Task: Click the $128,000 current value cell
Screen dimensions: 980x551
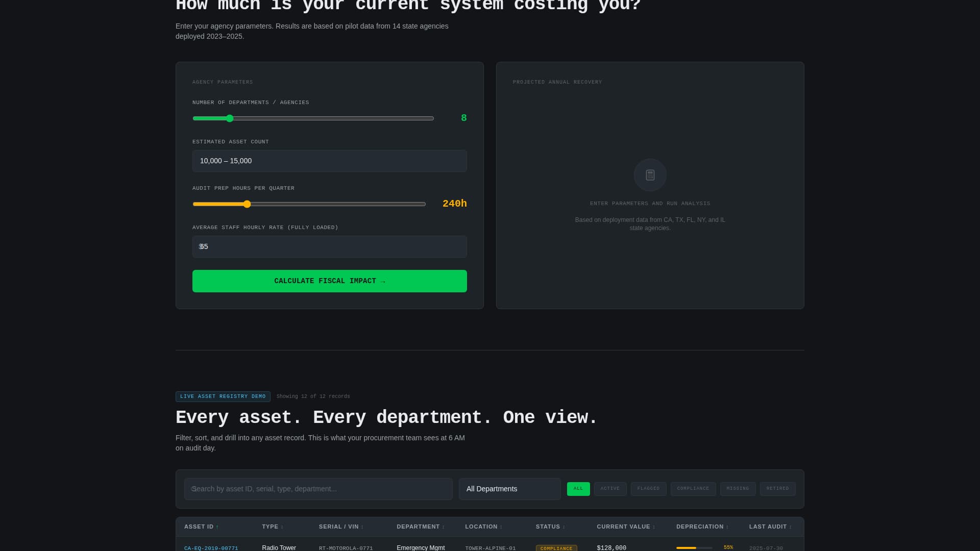Action: pyautogui.click(x=611, y=547)
